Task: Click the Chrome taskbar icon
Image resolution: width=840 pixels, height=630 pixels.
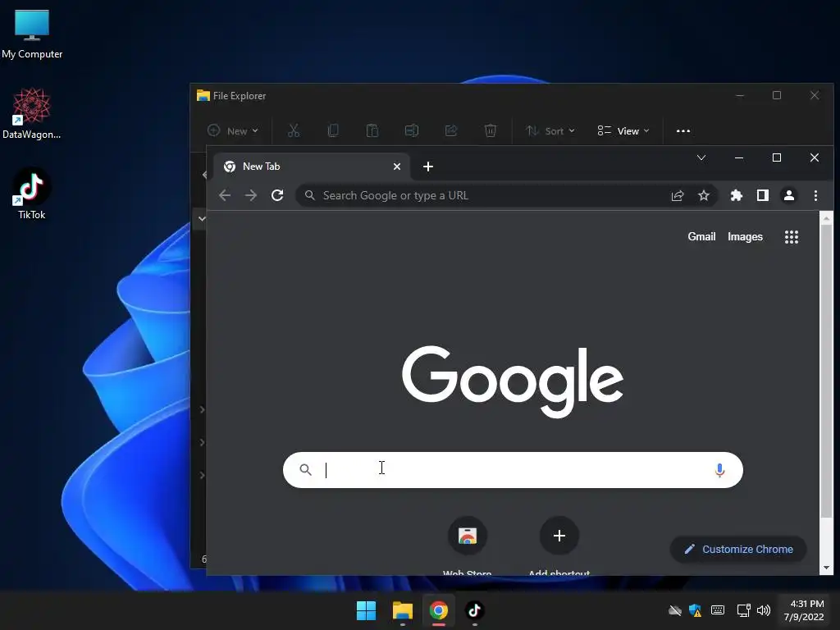Action: (x=438, y=610)
